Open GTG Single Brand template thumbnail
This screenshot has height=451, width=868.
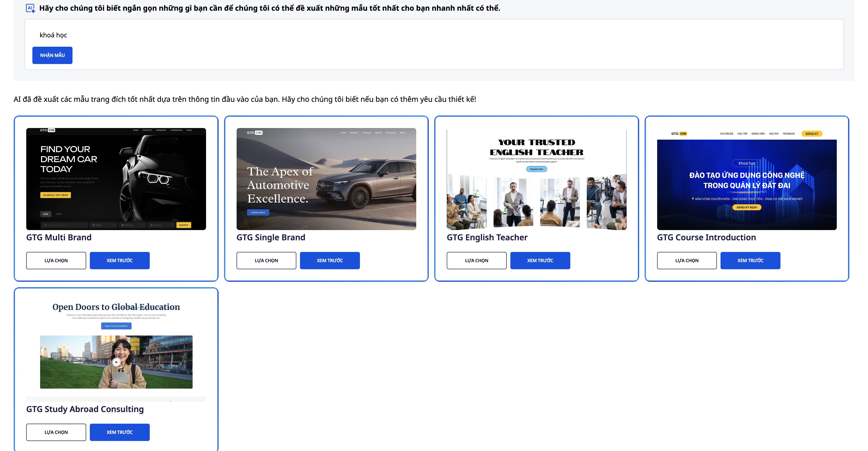click(x=326, y=179)
